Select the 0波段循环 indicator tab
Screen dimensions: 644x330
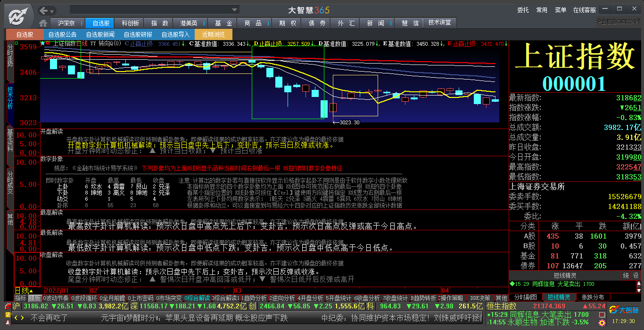coord(84,298)
